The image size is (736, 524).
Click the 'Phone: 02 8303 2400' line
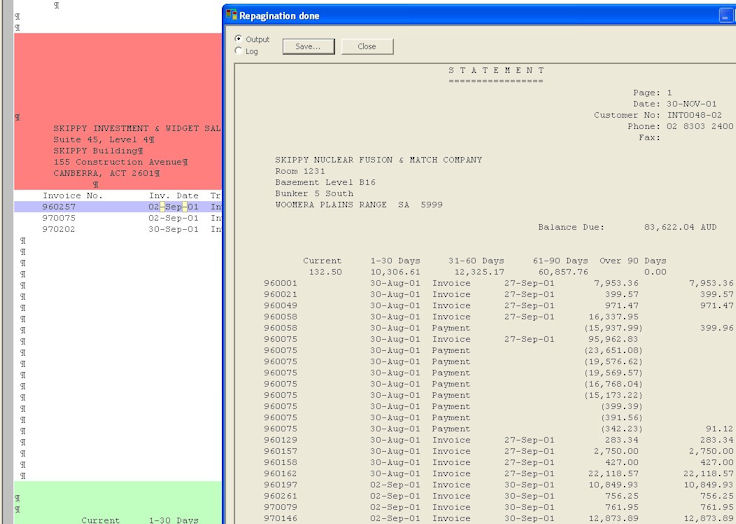click(680, 126)
